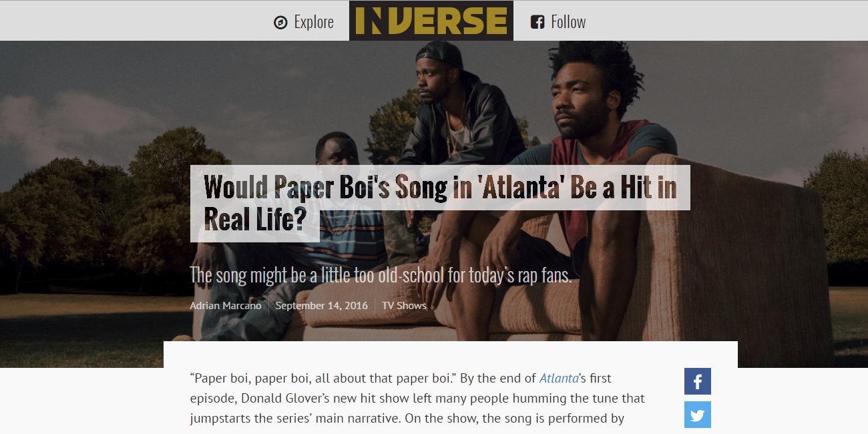Click the article headline about Paper Boi's song
The height and width of the screenshot is (434, 868).
(x=440, y=204)
